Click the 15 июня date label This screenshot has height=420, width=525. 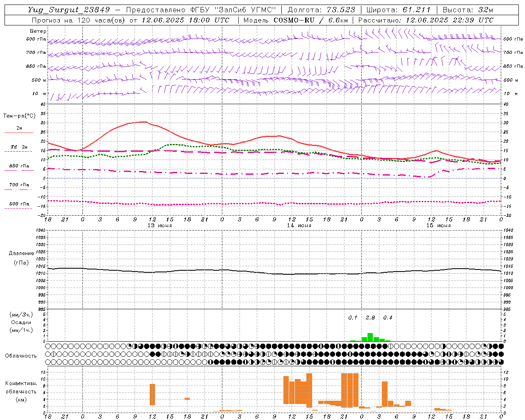[x=438, y=226]
